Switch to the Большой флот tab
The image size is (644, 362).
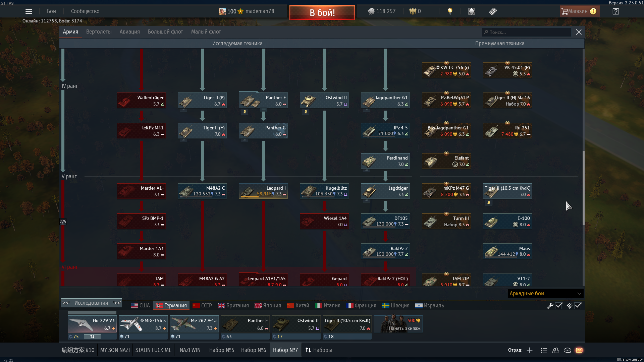pyautogui.click(x=165, y=32)
